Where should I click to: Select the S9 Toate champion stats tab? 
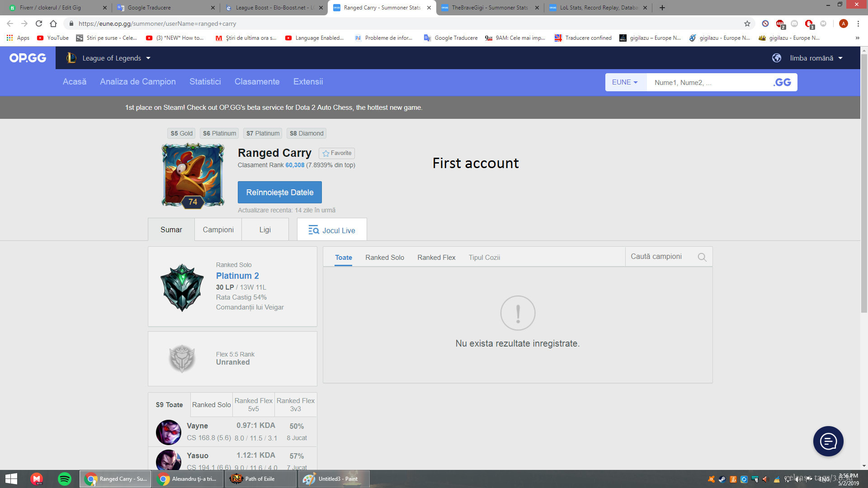(x=170, y=404)
